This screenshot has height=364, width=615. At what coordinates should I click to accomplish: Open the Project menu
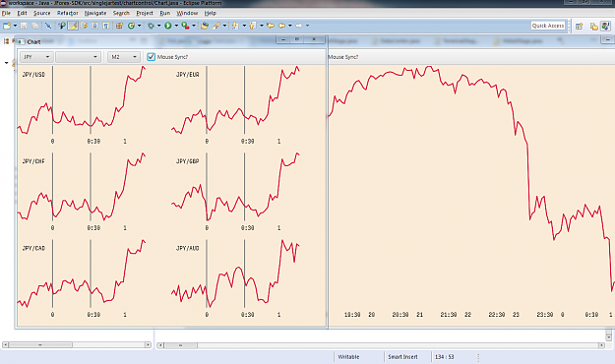pos(145,13)
